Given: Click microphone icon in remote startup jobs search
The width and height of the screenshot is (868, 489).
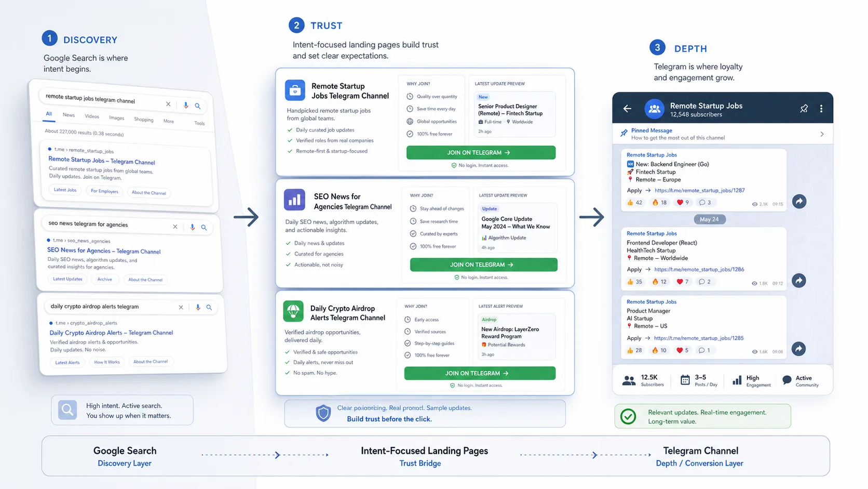Looking at the screenshot, I should point(186,105).
